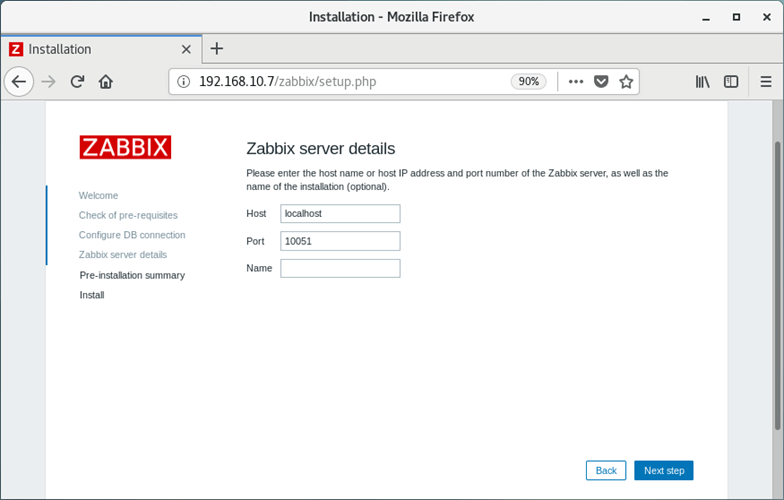This screenshot has width=784, height=500.
Task: Select Welcome step in sidebar
Action: [98, 196]
